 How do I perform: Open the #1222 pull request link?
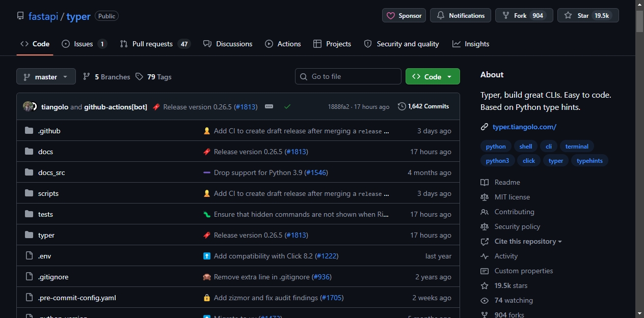pyautogui.click(x=327, y=256)
